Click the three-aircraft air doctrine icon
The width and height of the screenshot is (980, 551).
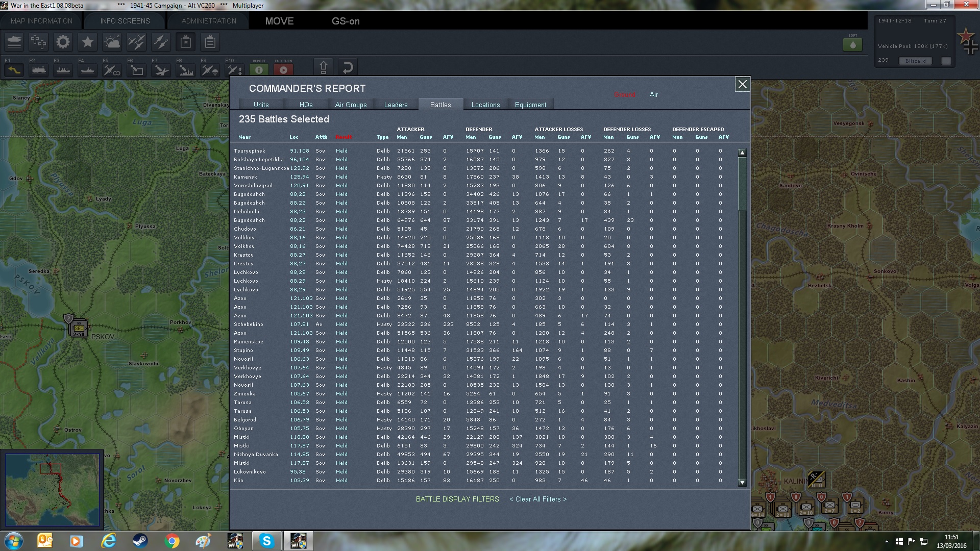(137, 42)
